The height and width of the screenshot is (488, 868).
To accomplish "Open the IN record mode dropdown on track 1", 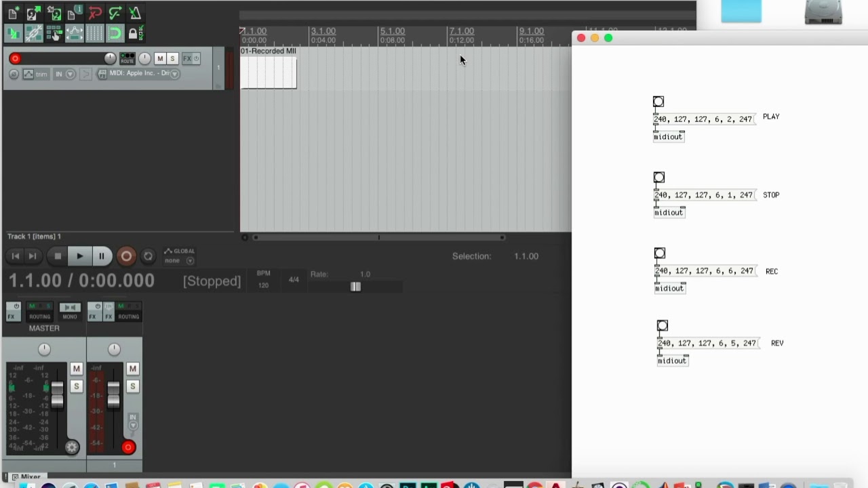I will tap(65, 74).
